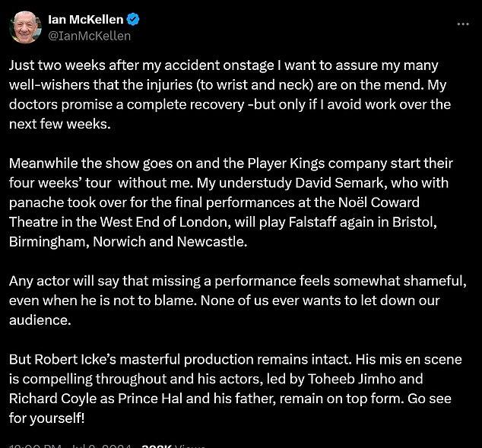The image size is (482, 448).
Task: Open Ian McKellen's profile picture
Action: point(26,27)
